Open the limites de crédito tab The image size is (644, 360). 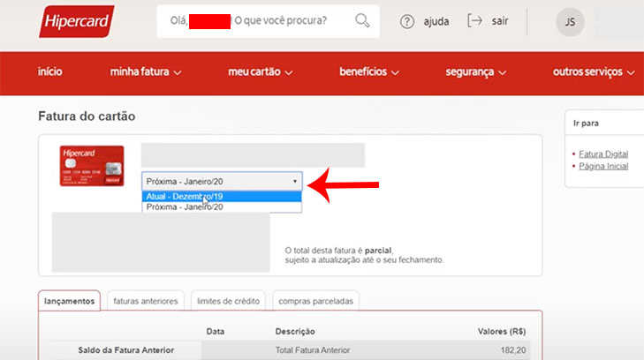click(x=228, y=301)
